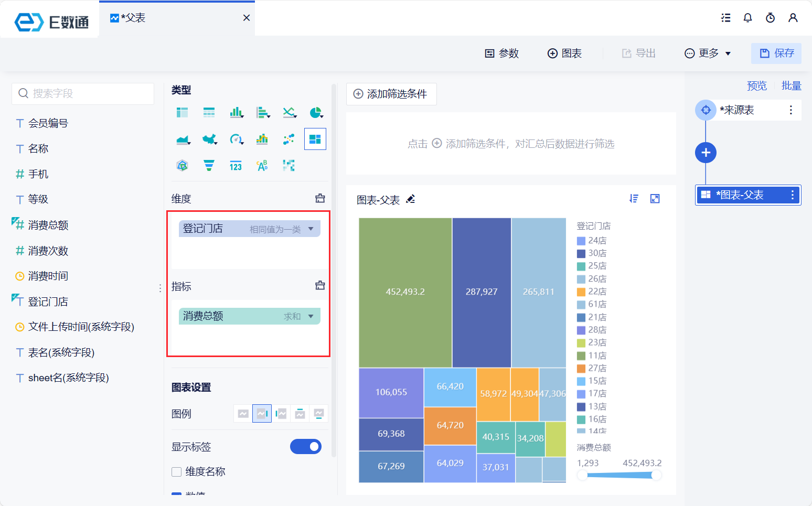
Task: Click the 搜索字段 search field
Action: 83,94
